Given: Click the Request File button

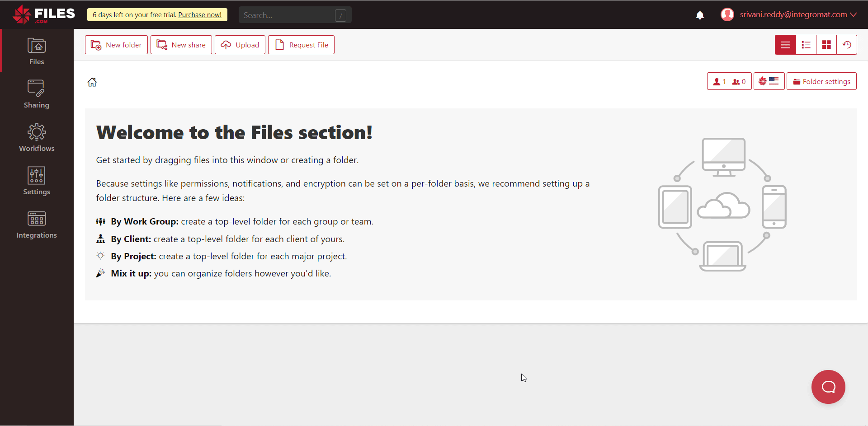Looking at the screenshot, I should coord(301,45).
